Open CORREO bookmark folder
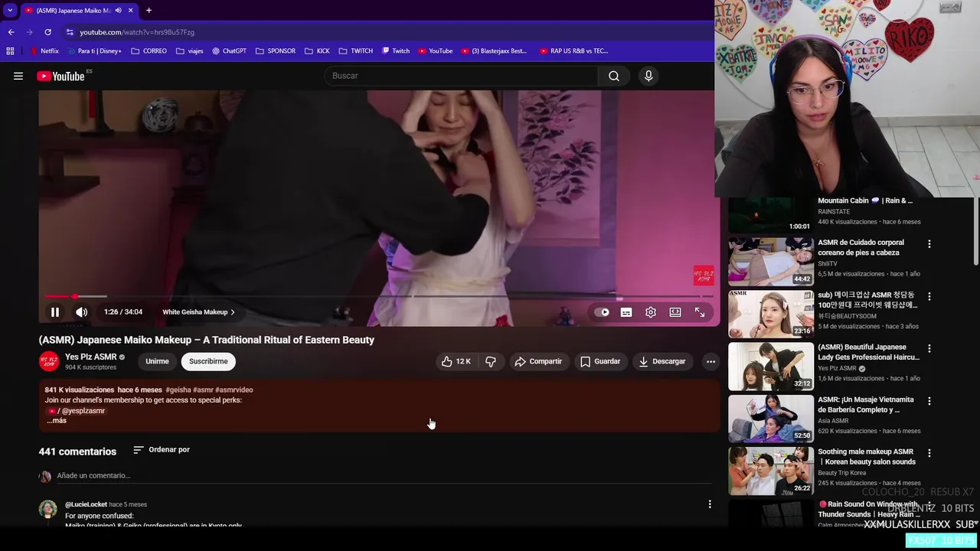This screenshot has width=980, height=551. 149,51
